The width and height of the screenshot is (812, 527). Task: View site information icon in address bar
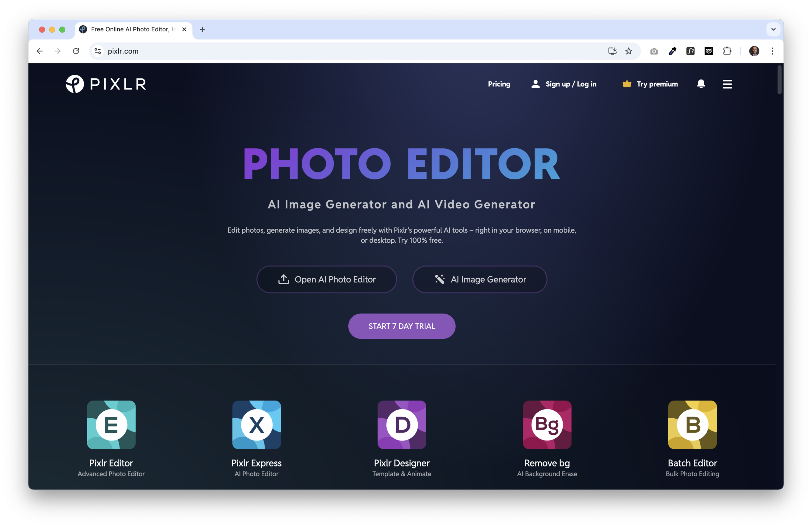click(98, 51)
